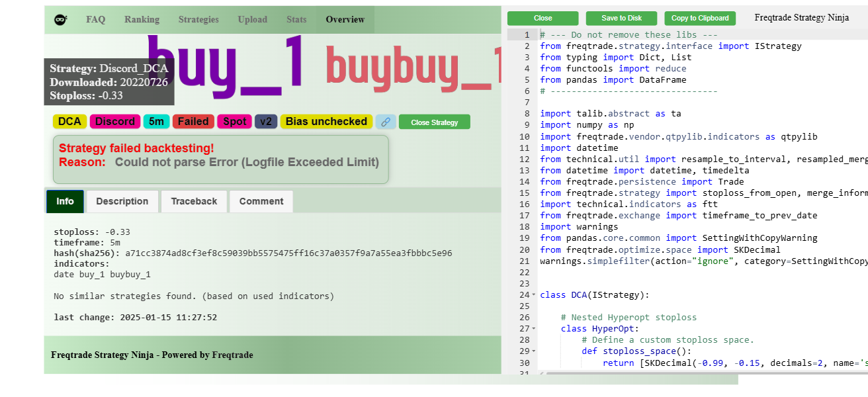
Task: Switch to the Description tab
Action: click(122, 201)
